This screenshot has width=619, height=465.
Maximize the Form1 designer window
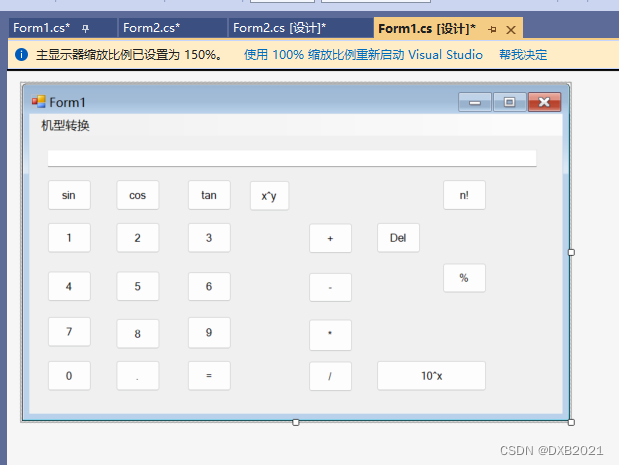click(x=509, y=102)
